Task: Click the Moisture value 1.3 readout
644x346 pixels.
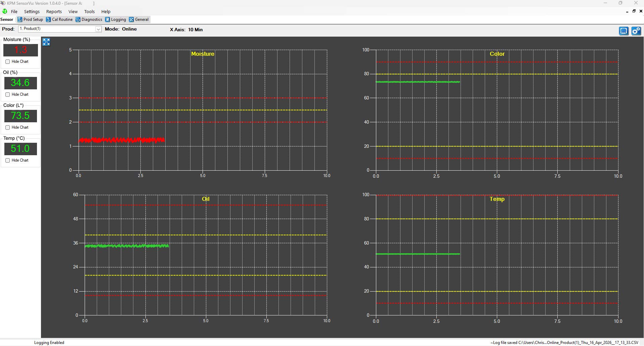Action: click(x=20, y=50)
